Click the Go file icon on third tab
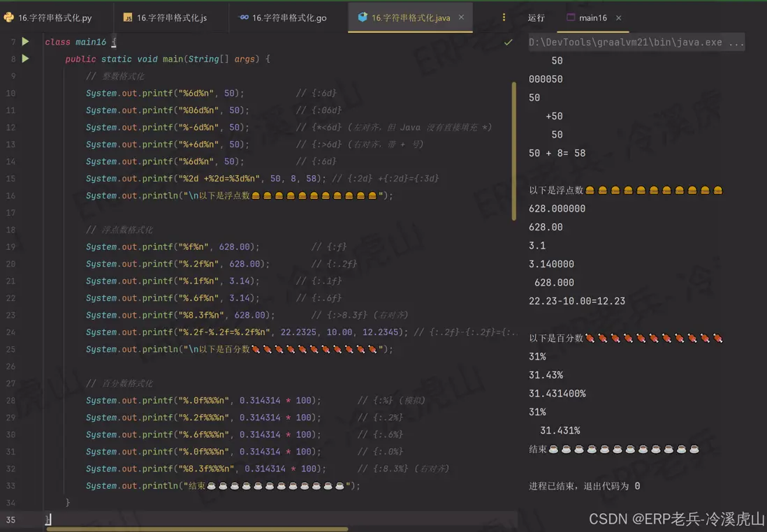 click(243, 17)
